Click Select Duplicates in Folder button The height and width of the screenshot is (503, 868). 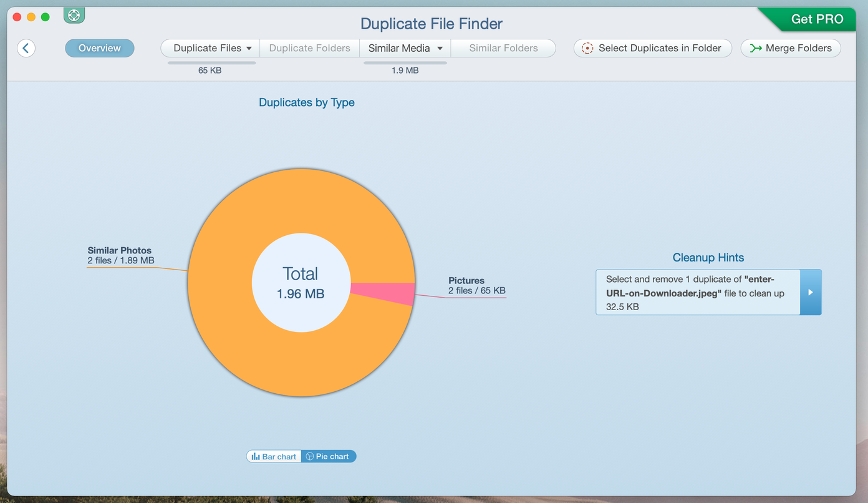pyautogui.click(x=653, y=48)
